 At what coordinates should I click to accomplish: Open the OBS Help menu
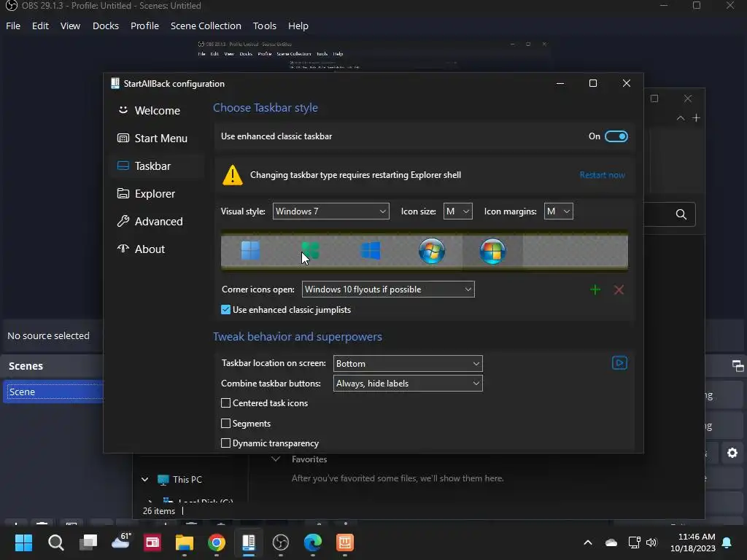point(298,26)
